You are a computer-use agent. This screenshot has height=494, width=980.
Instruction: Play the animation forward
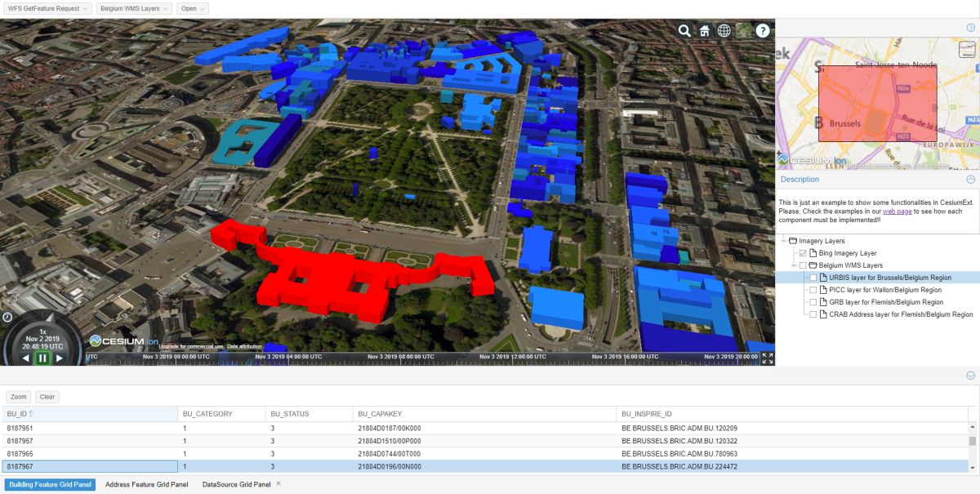tap(59, 358)
